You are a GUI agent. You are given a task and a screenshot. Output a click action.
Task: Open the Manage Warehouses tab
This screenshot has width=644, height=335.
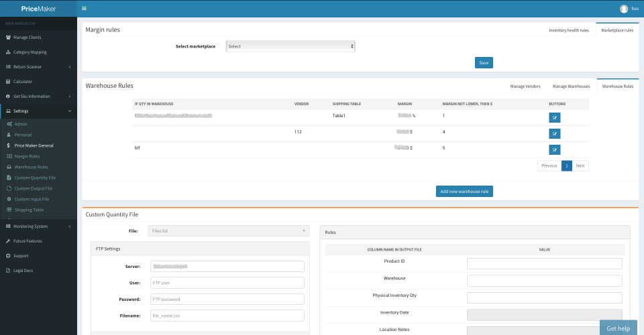pos(571,86)
